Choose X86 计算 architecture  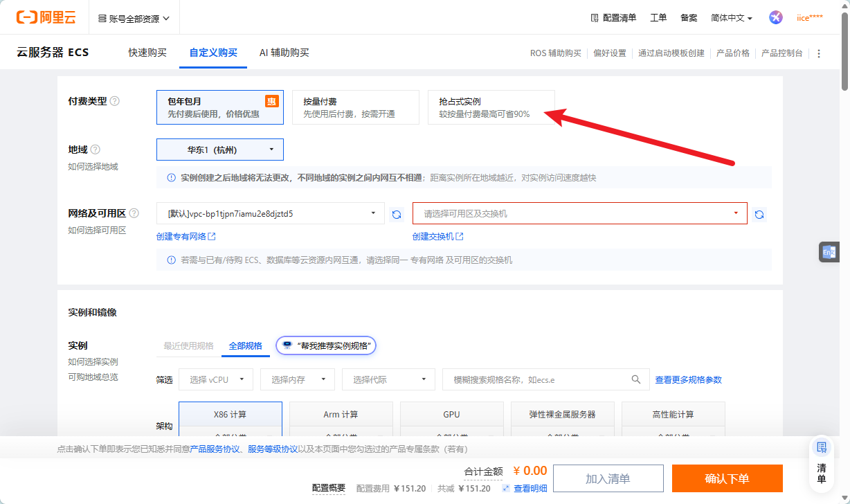click(x=230, y=415)
